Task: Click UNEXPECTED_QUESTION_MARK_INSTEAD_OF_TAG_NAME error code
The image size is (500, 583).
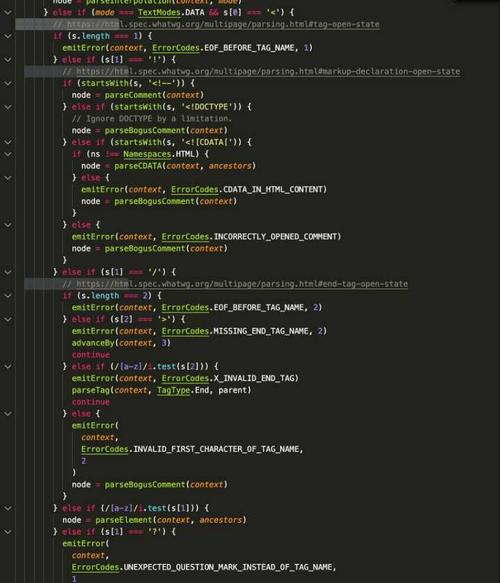Action: click(228, 567)
